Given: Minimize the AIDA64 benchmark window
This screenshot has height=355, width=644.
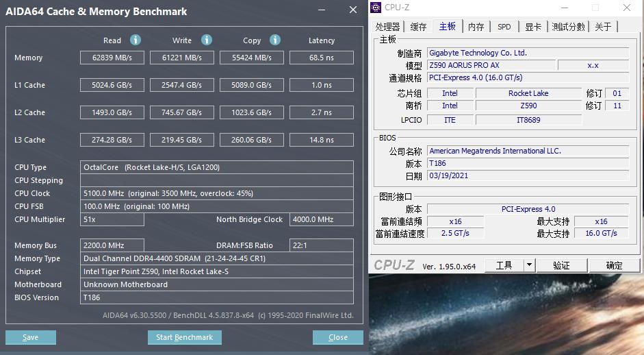Looking at the screenshot, I should coord(322,10).
